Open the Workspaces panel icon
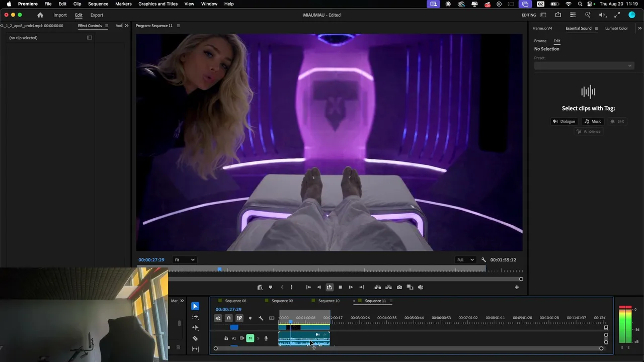Screen dimensions: 644x362 pos(543,15)
